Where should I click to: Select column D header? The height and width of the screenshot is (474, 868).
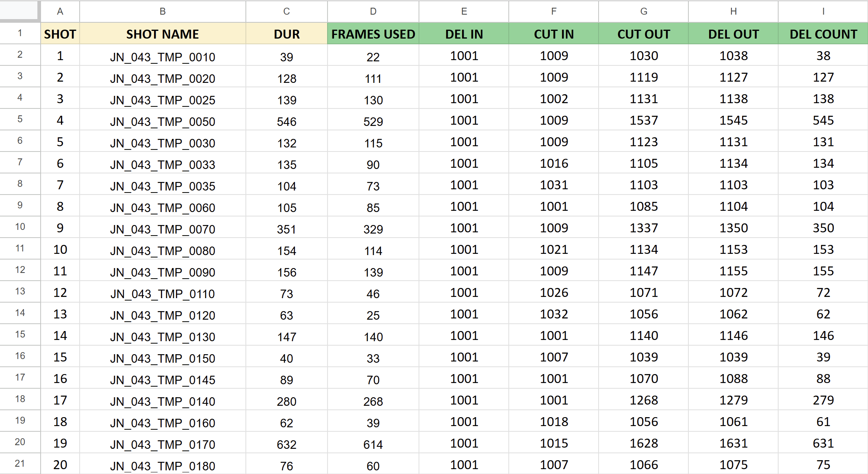point(373,11)
